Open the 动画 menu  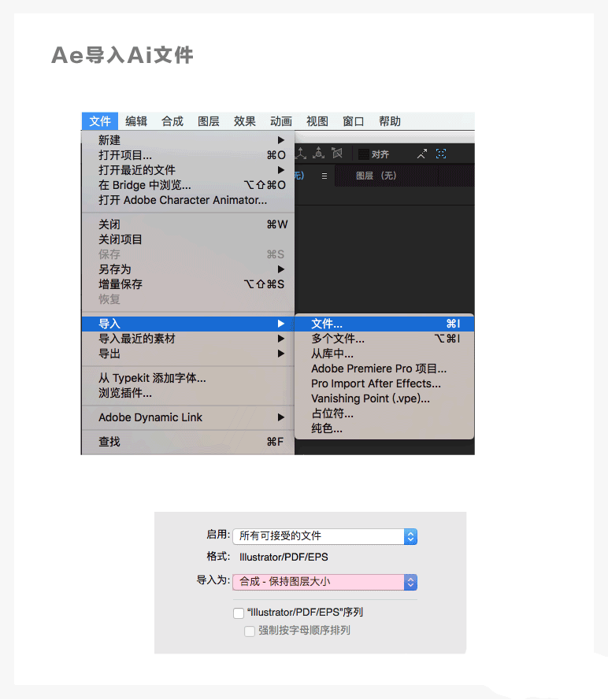click(x=281, y=121)
